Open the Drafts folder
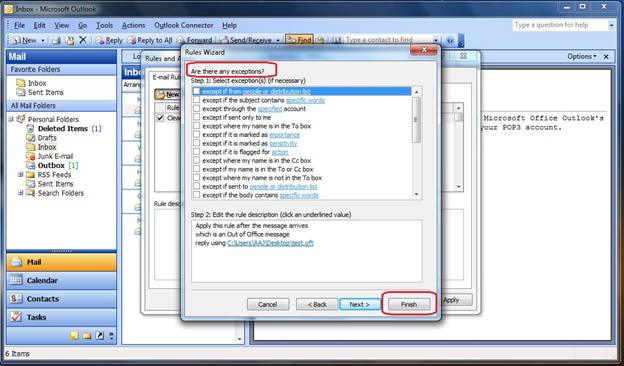Viewport: 624px width, 366px height. 47,138
